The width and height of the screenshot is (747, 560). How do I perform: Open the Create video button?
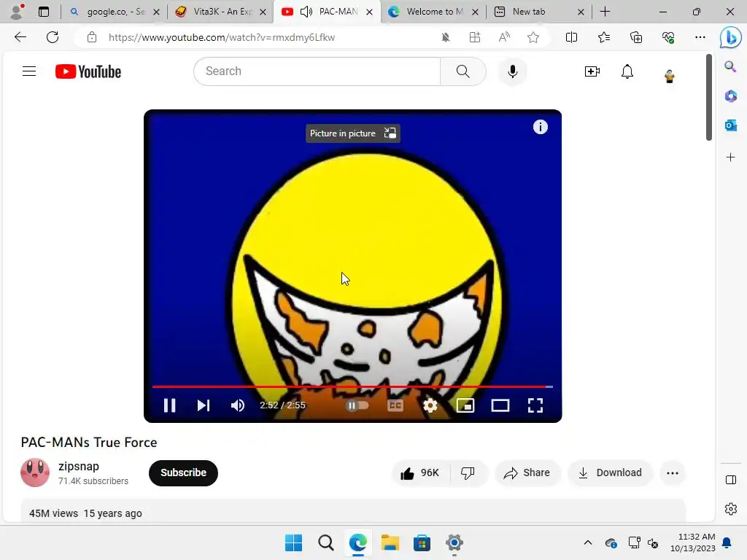coord(592,71)
